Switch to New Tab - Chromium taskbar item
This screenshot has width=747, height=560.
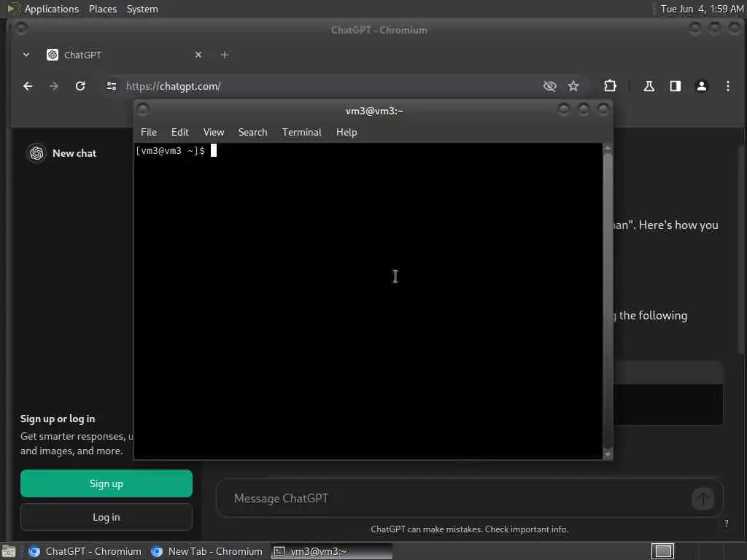point(206,551)
